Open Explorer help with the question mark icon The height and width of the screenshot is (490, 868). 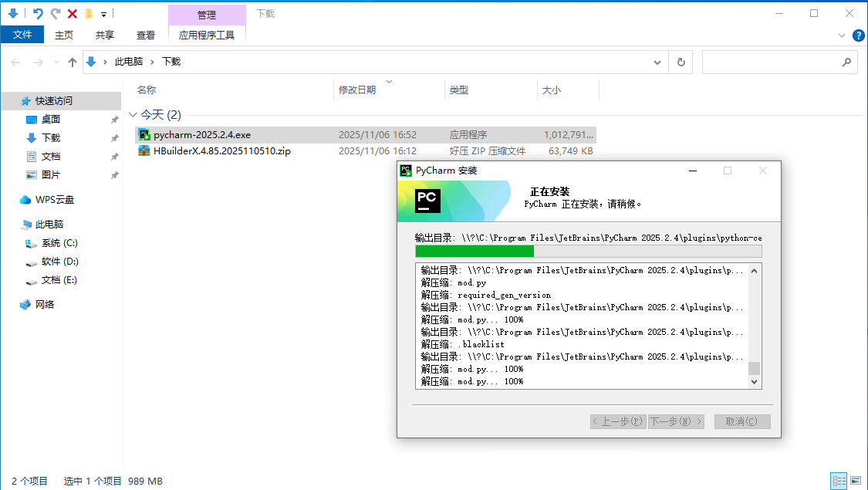click(x=858, y=35)
